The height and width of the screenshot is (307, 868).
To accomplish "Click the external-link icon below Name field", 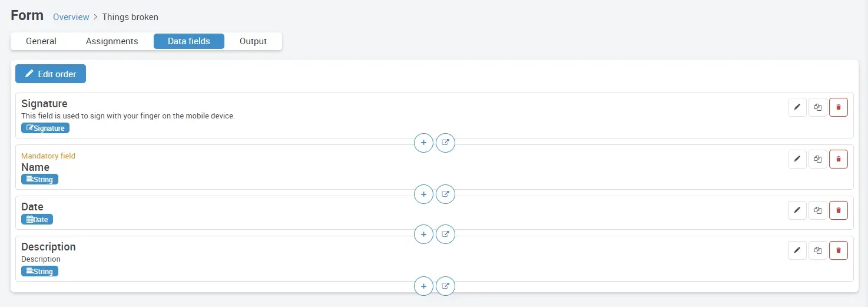I will (445, 194).
